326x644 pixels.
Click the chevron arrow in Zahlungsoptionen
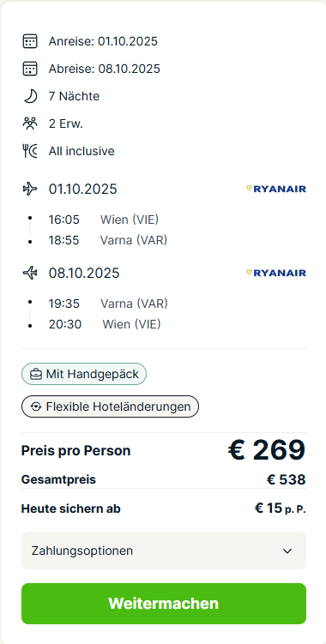pos(287,551)
